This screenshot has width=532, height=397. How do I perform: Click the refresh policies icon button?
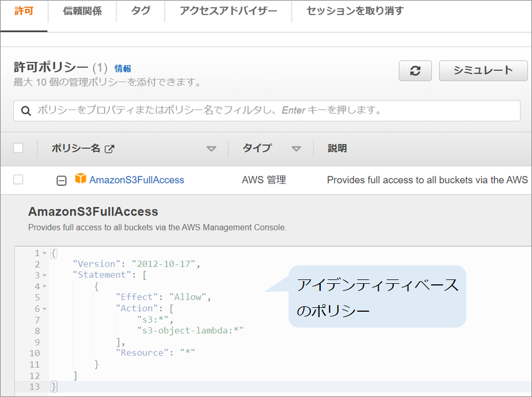(x=415, y=71)
